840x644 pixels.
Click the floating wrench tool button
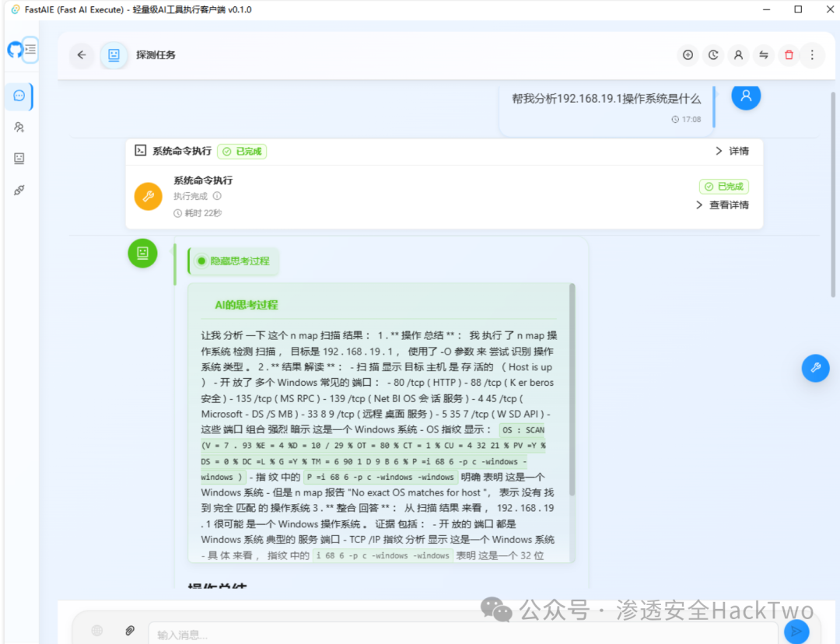815,367
